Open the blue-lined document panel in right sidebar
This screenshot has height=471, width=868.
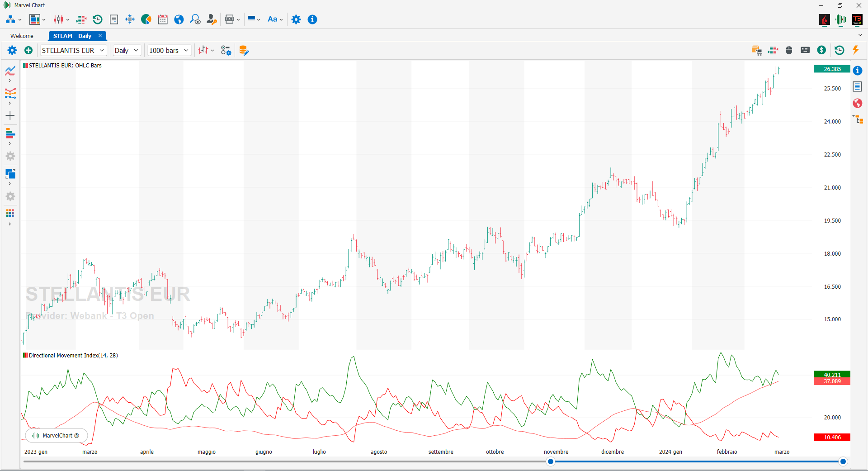(858, 86)
